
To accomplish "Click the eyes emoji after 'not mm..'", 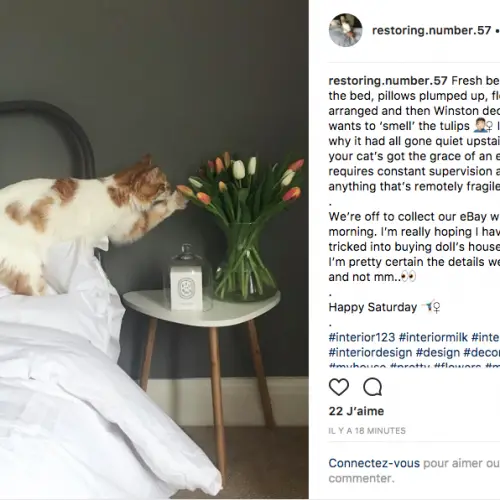I will pyautogui.click(x=408, y=277).
